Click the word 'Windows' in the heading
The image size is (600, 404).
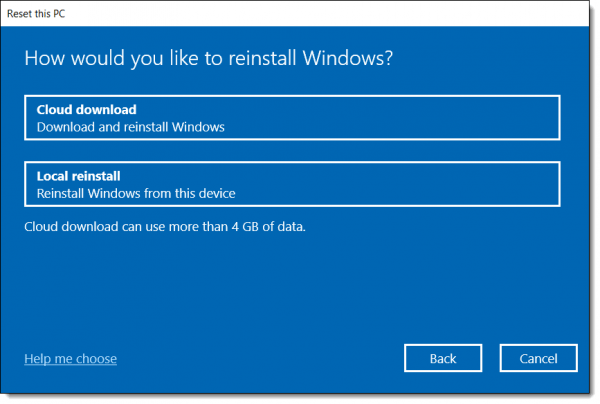click(344, 58)
